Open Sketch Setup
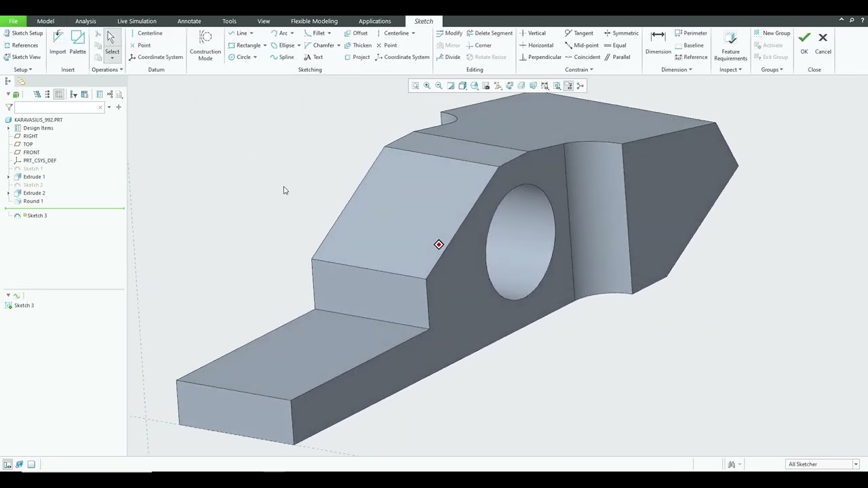The image size is (868, 488). click(22, 33)
